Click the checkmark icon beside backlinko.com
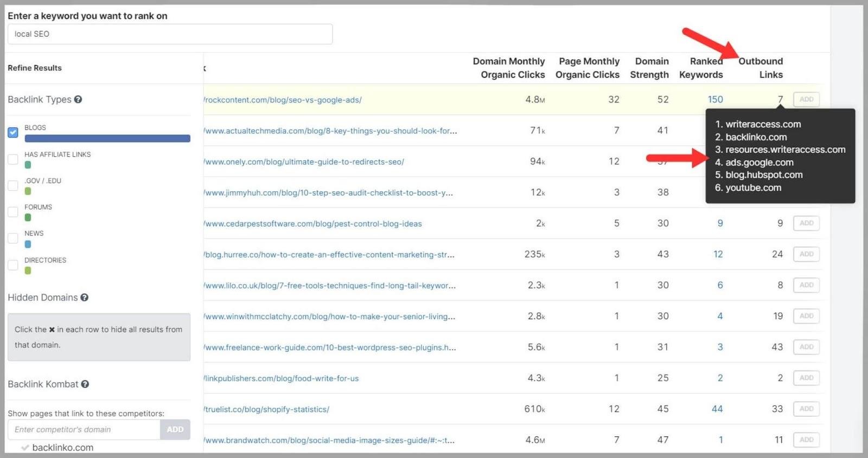Image resolution: width=868 pixels, height=458 pixels. 25,448
